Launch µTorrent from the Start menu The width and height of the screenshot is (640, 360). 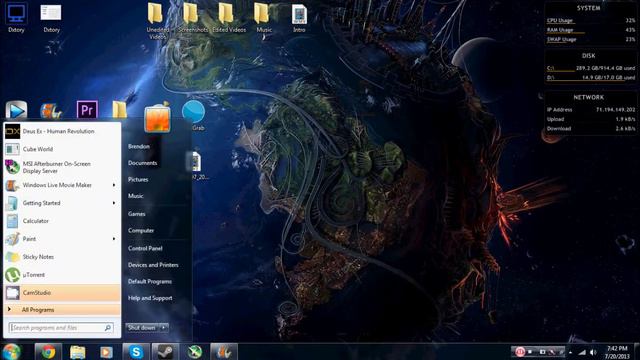point(62,275)
